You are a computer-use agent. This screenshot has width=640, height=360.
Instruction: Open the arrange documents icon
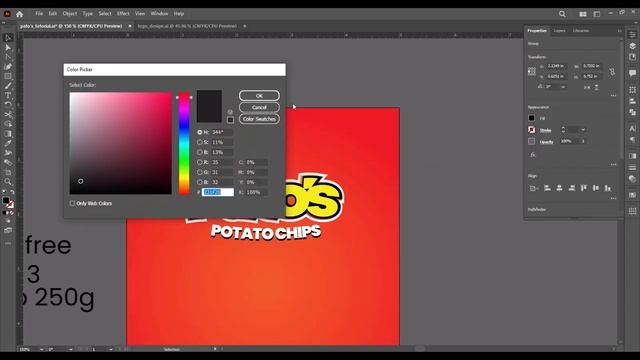pyautogui.click(x=583, y=14)
